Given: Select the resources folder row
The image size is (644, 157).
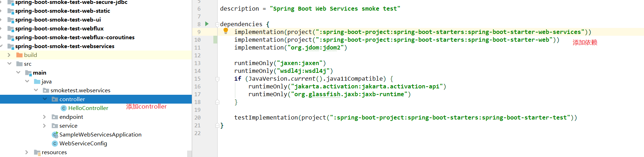Looking at the screenshot, I should [x=96, y=152].
